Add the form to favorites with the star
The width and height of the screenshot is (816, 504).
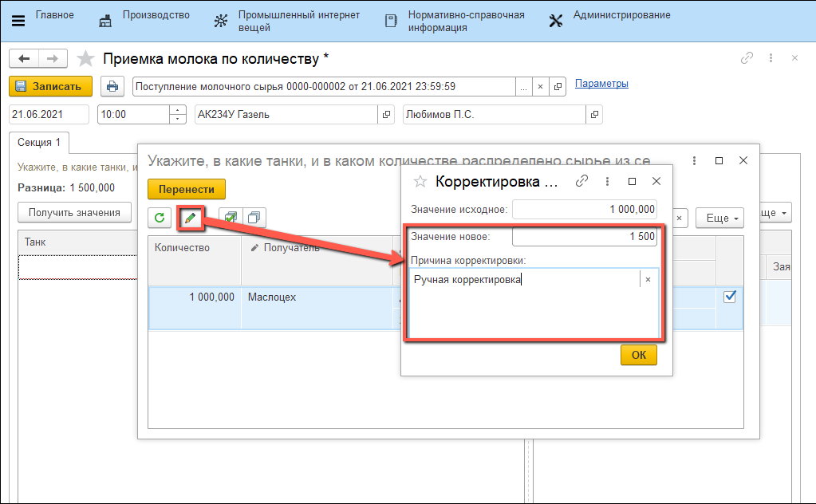(85, 59)
